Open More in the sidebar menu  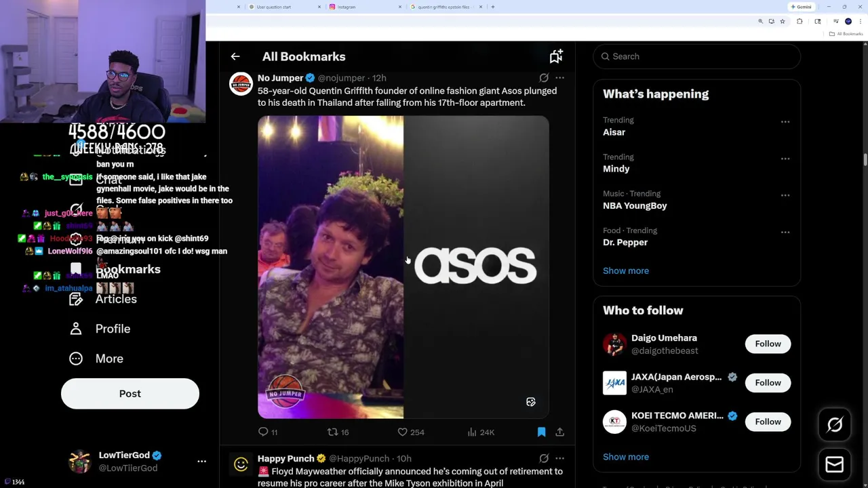(109, 359)
